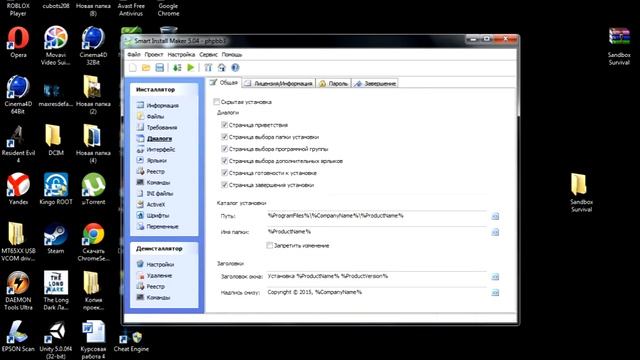Uncheck Страница готовности к установке
Image resolution: width=640 pixels, height=360 pixels.
[x=224, y=173]
